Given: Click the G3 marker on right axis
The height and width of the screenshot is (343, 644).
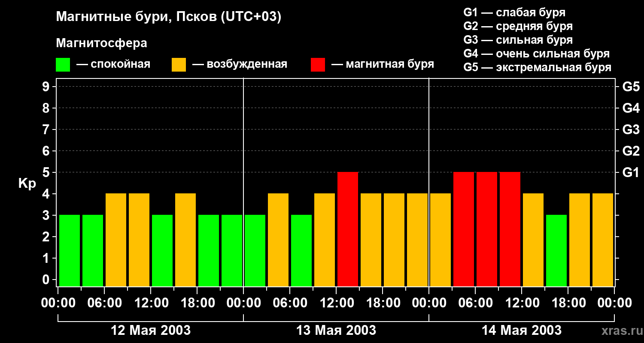Looking at the screenshot, I should (631, 129).
